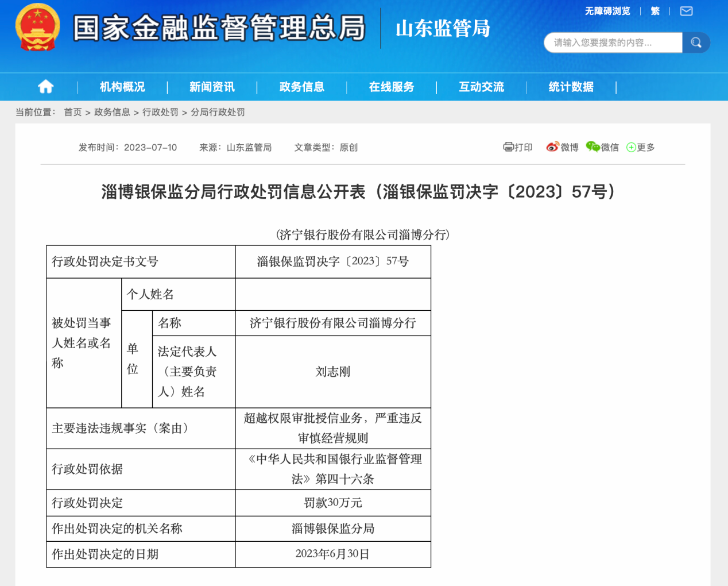Viewport: 728px width, 586px height.
Task: Click the 被处罚当事人姓名或名称 cell
Action: click(84, 343)
